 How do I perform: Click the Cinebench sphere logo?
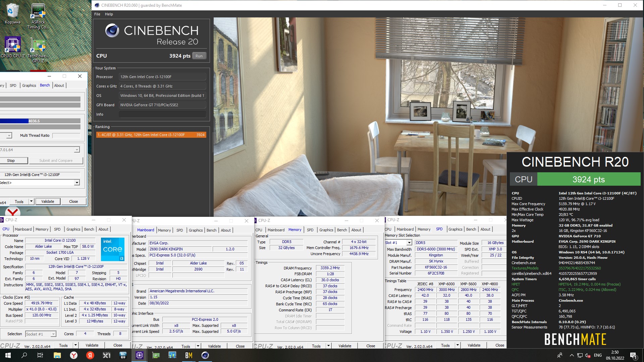coord(112,31)
